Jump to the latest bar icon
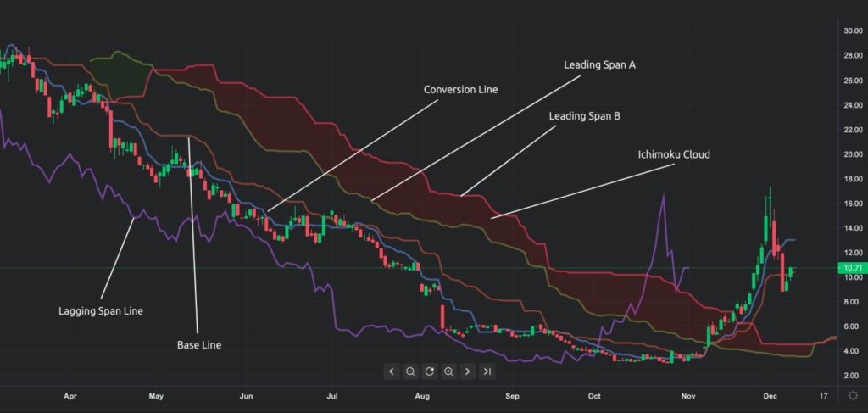Image resolution: width=868 pixels, height=413 pixels. 487,371
